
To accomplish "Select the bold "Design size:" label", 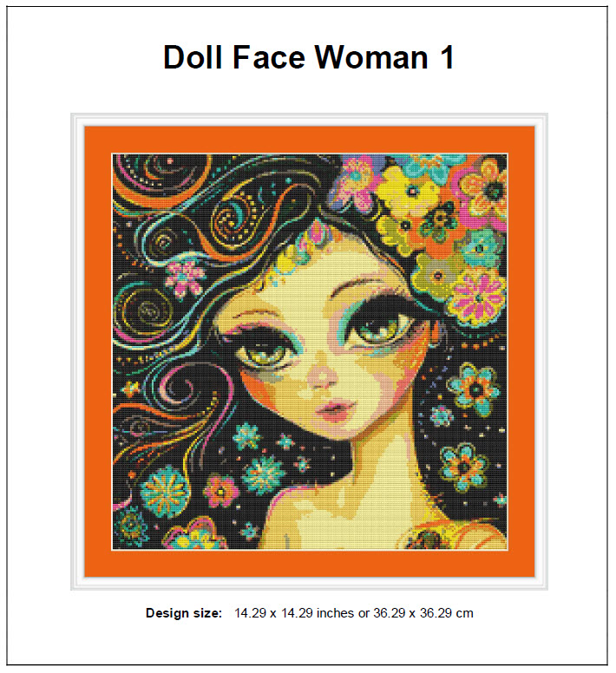I will (184, 613).
